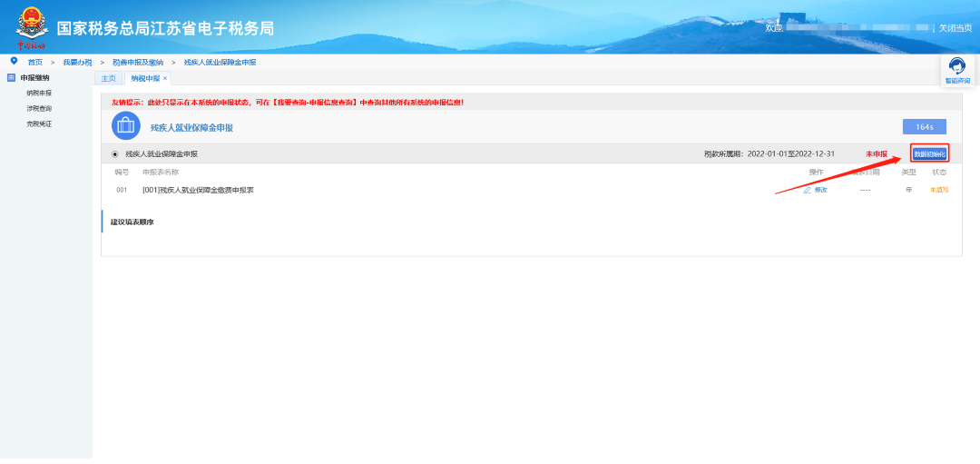Select the 纳税申报 tab
This screenshot has width=980, height=464.
pyautogui.click(x=144, y=79)
